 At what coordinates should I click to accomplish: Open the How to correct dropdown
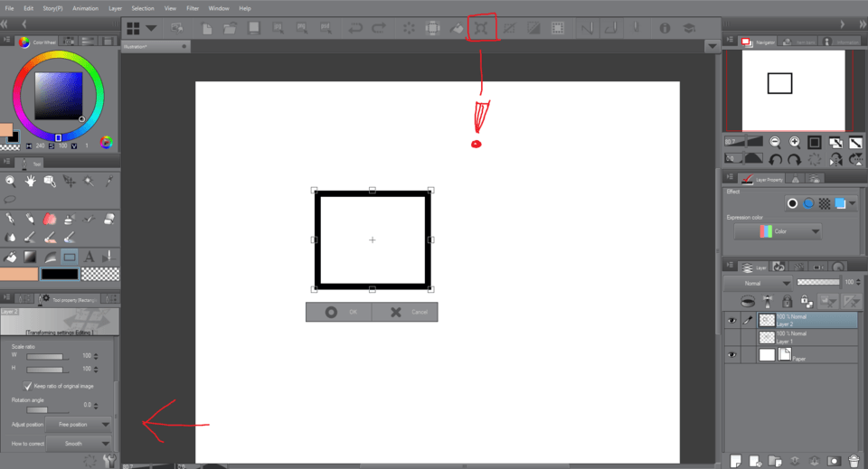pyautogui.click(x=78, y=444)
